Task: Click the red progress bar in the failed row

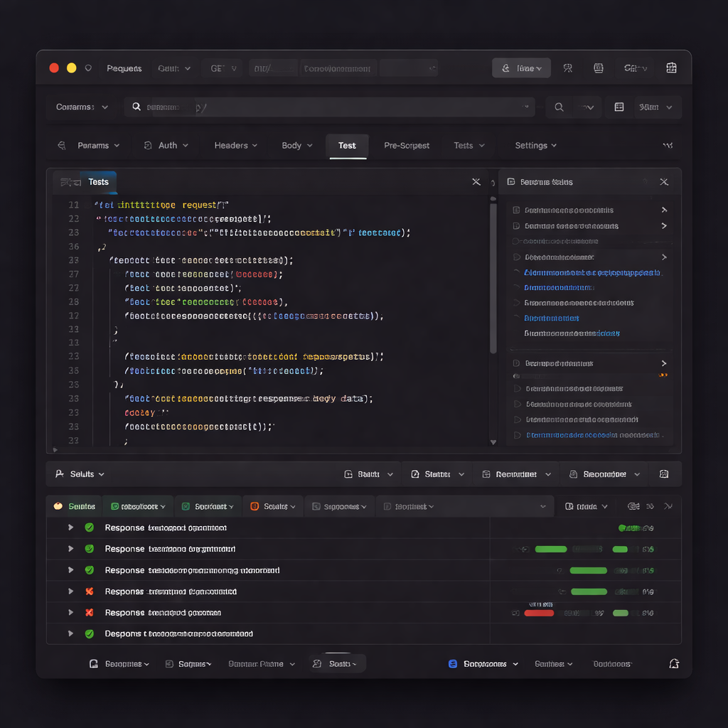Action: click(x=539, y=613)
